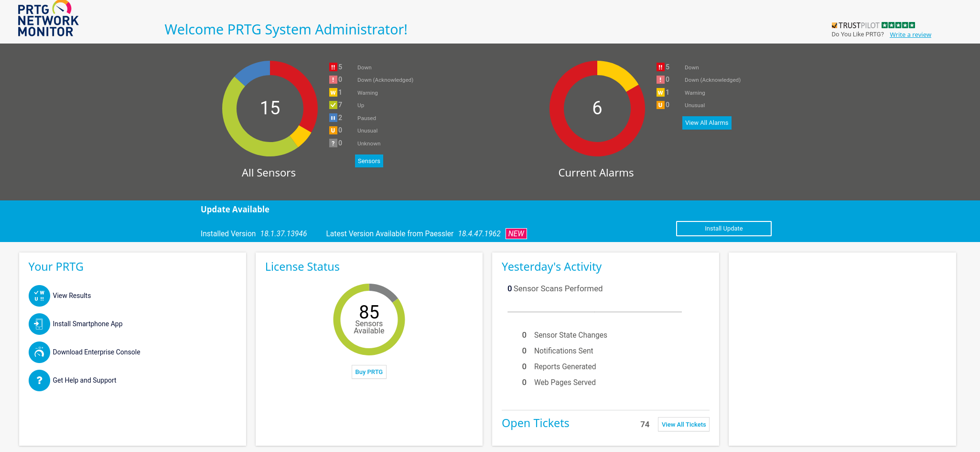
Task: Click the License Status 85 sensors gauge
Action: [x=369, y=320]
